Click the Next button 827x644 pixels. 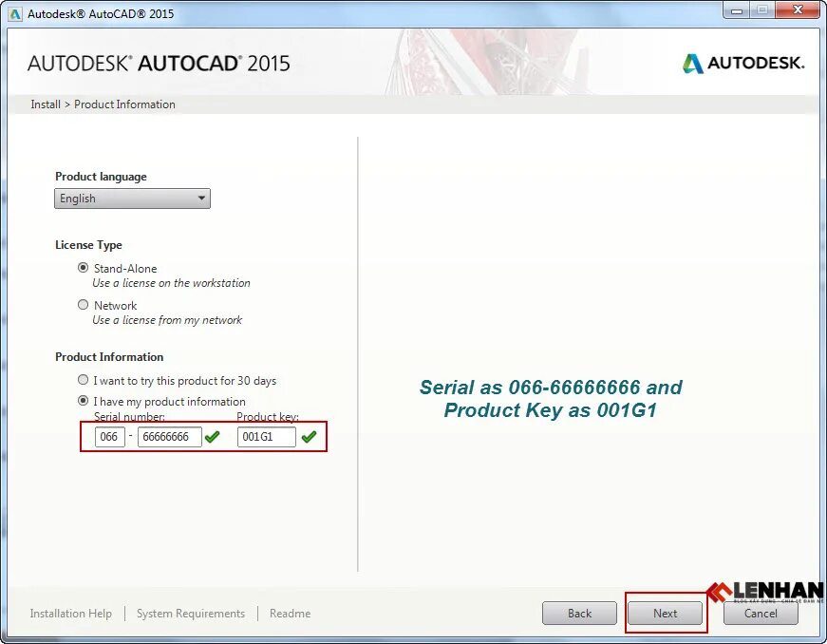[x=665, y=614]
